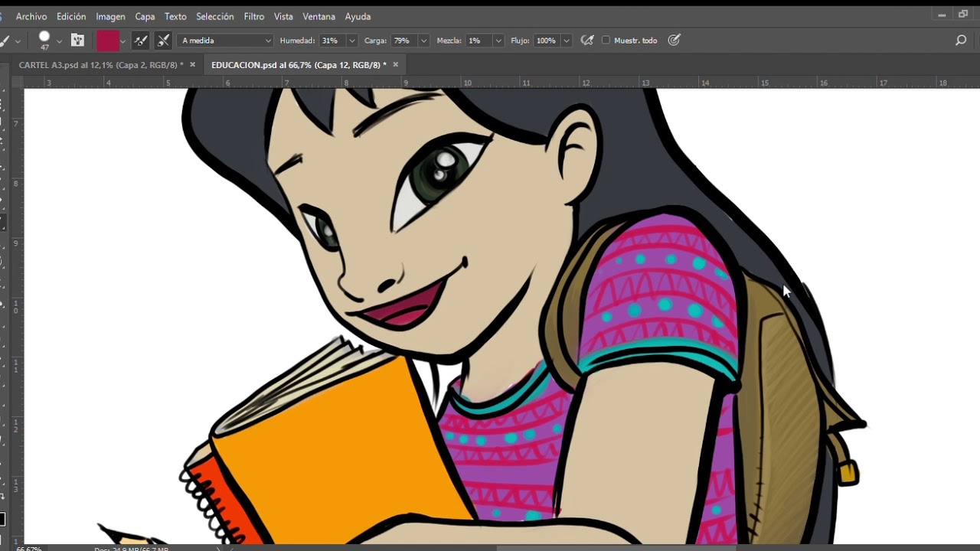Open the Carga slider dropdown arrow
The image size is (980, 551).
(x=425, y=41)
